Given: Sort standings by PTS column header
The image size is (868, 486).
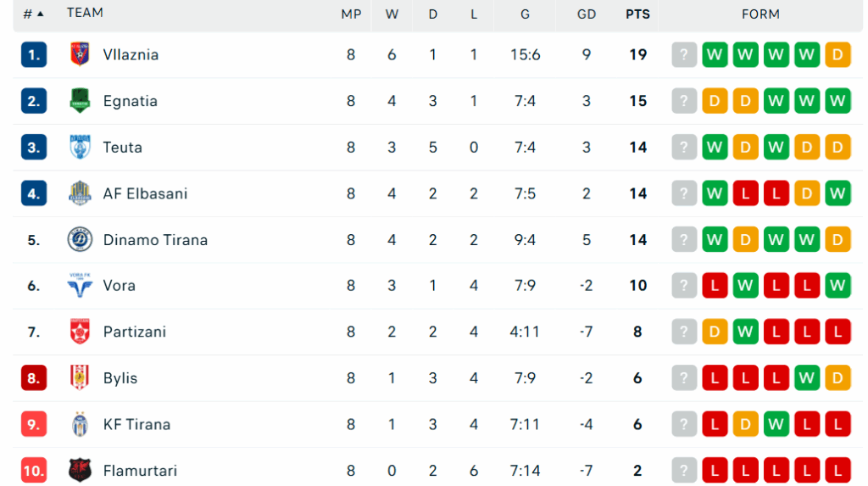Looking at the screenshot, I should coord(637,14).
